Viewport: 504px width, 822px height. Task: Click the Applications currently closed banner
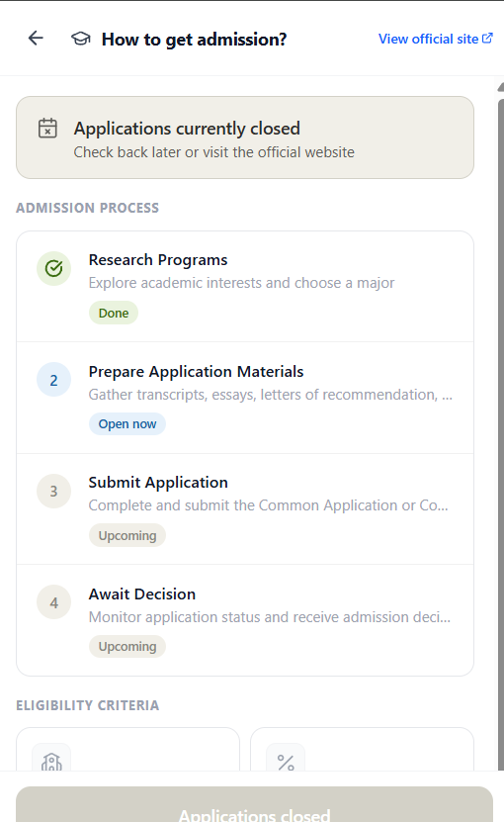pyautogui.click(x=245, y=137)
